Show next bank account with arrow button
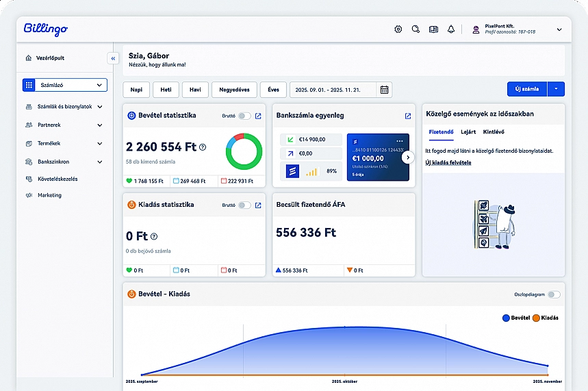The width and height of the screenshot is (588, 391). tap(408, 157)
